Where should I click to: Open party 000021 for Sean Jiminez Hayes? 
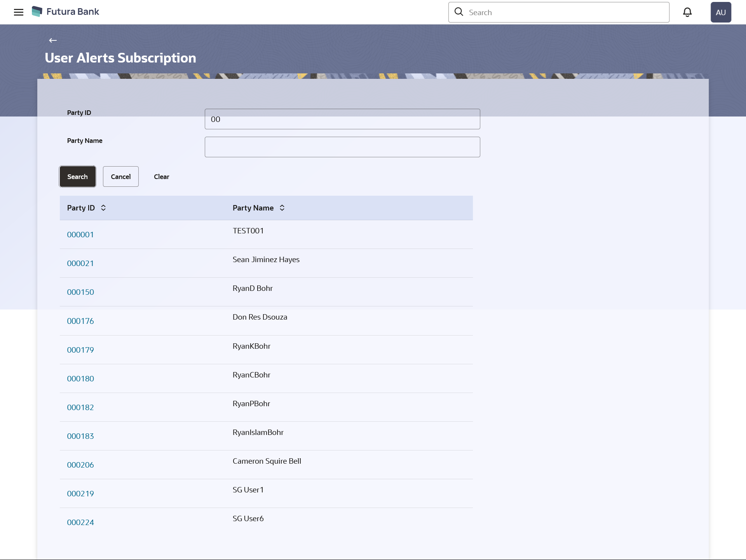click(x=80, y=263)
